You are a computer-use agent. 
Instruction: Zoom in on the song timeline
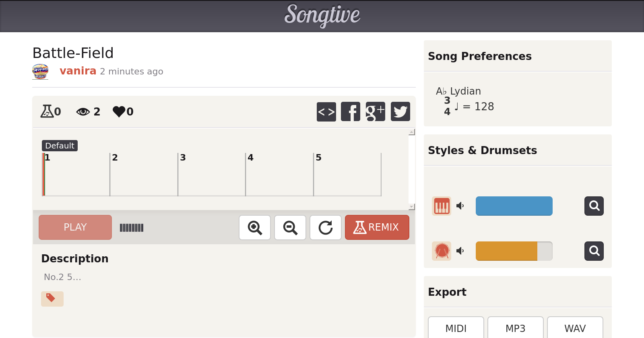click(x=255, y=227)
